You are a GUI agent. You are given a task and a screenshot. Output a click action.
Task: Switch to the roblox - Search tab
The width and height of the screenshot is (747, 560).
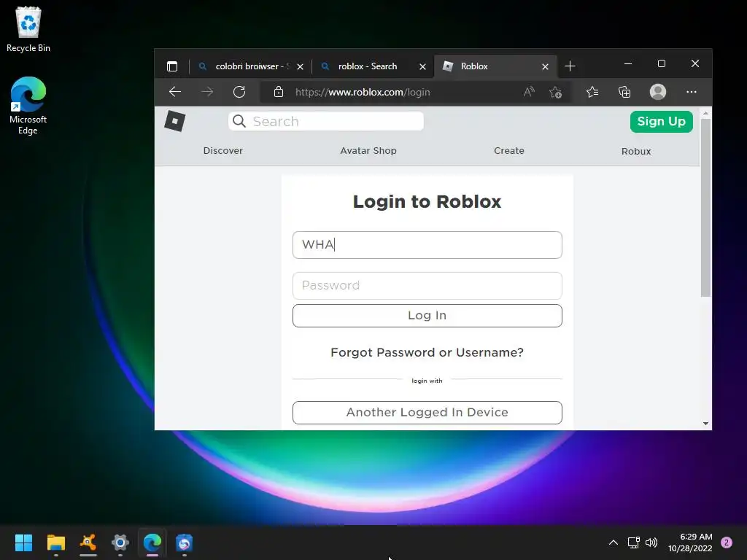pos(368,66)
